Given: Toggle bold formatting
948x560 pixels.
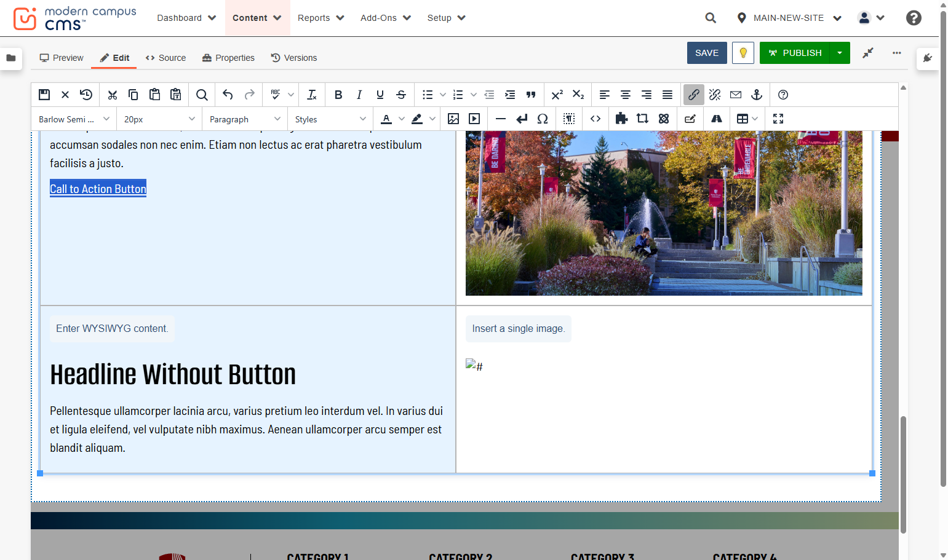Looking at the screenshot, I should click(338, 95).
